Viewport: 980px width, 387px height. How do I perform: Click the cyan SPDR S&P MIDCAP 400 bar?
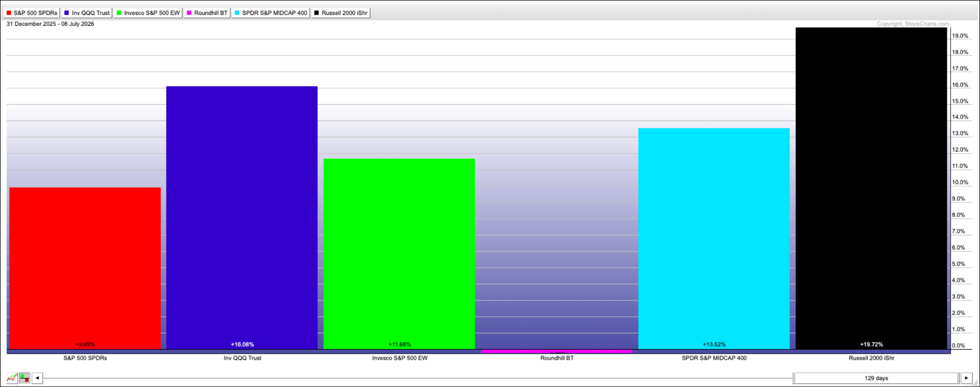point(714,239)
